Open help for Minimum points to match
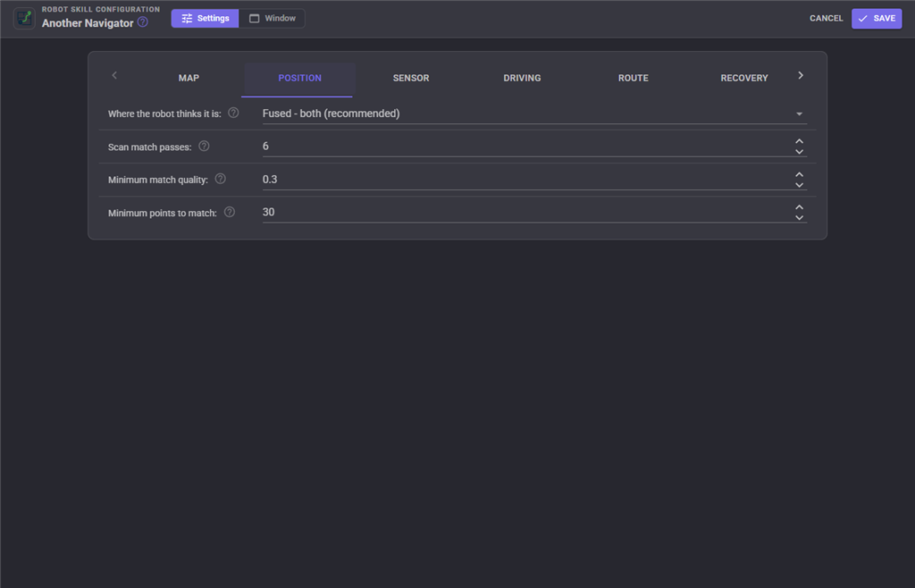This screenshot has height=588, width=915. pyautogui.click(x=230, y=212)
